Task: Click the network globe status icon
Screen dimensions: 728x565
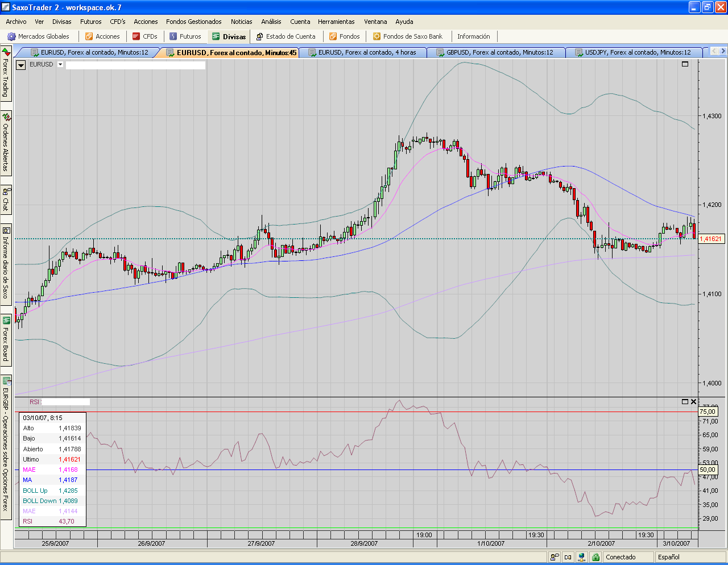Action: click(x=582, y=557)
